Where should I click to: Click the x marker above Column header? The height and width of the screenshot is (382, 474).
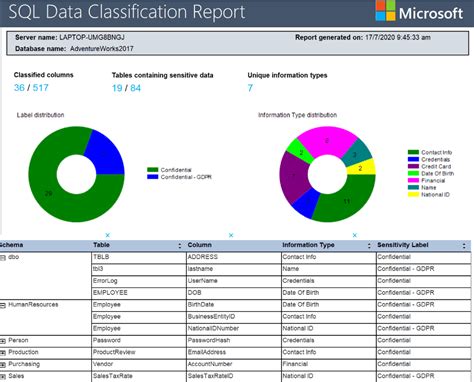pos(231,235)
